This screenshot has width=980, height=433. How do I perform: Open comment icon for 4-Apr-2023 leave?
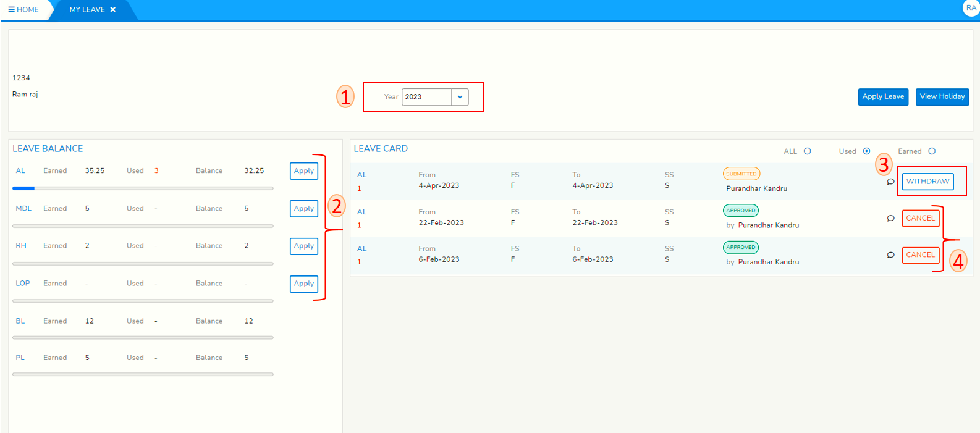pos(890,182)
